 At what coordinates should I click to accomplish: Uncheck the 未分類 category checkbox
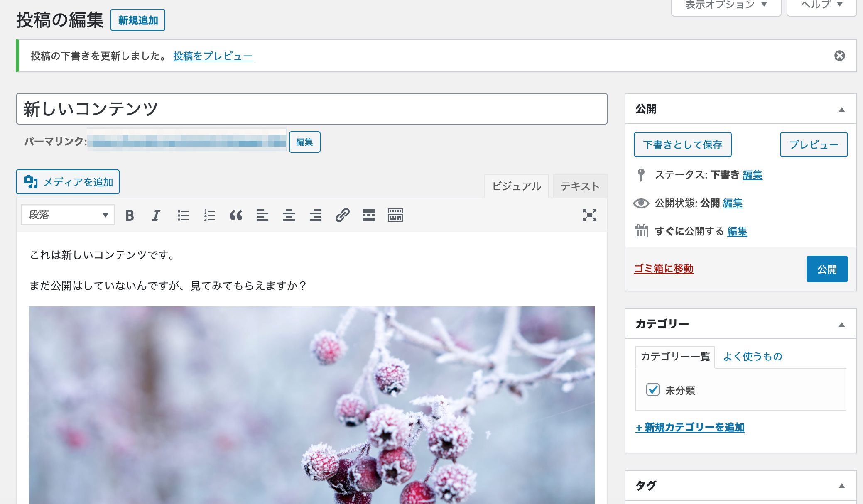[x=653, y=389]
